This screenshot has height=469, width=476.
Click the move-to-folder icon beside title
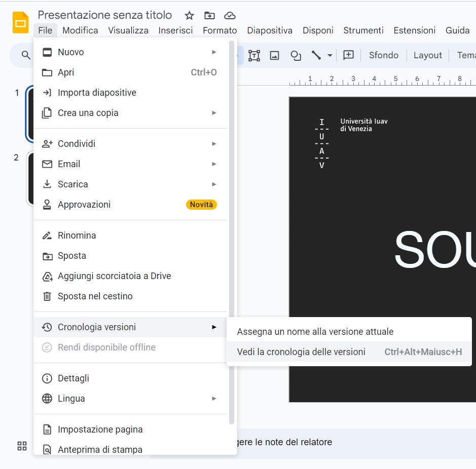(209, 15)
